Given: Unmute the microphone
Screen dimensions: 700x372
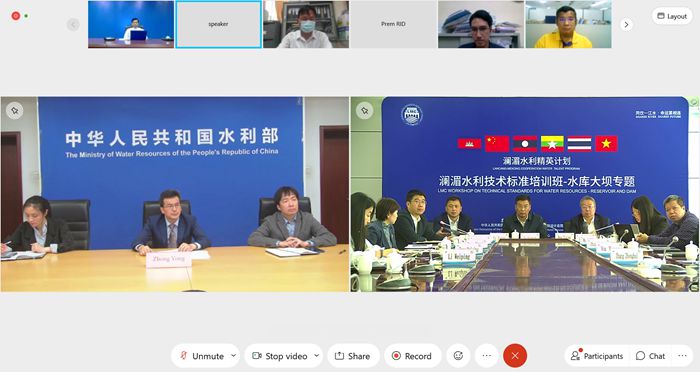Looking at the screenshot, I should click(x=201, y=356).
